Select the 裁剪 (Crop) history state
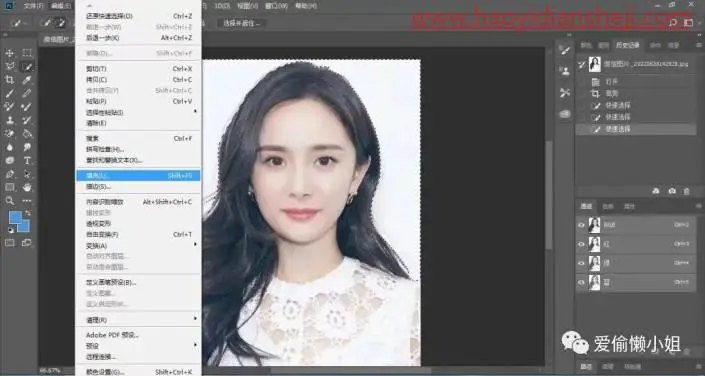Viewport: 705px width, 376px height. pos(636,94)
